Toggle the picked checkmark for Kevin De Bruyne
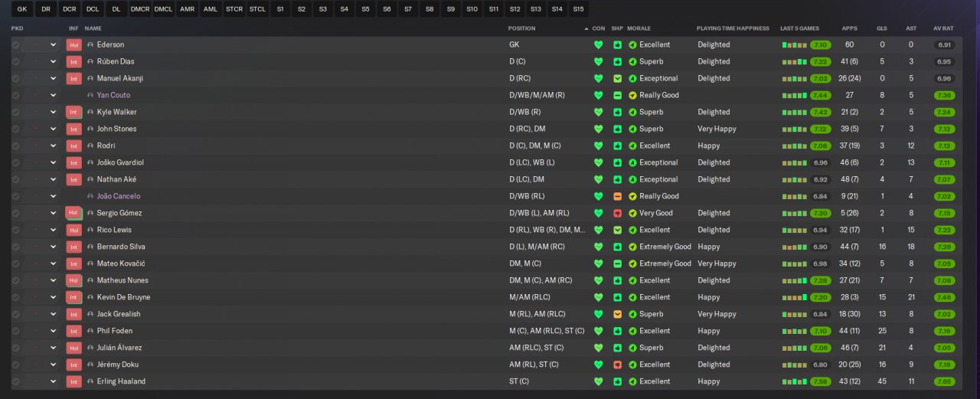Screen dimensions: 980x399 (x=15, y=297)
